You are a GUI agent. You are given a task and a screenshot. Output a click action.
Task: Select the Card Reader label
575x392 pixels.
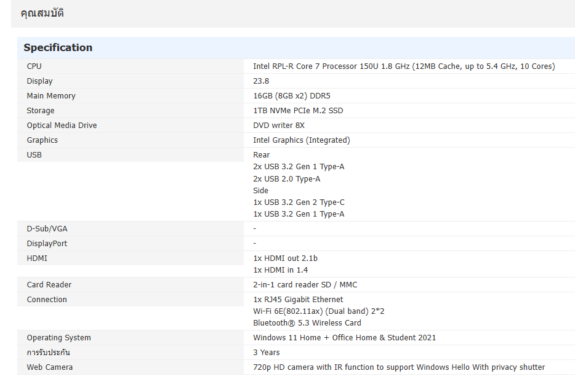[x=49, y=284]
